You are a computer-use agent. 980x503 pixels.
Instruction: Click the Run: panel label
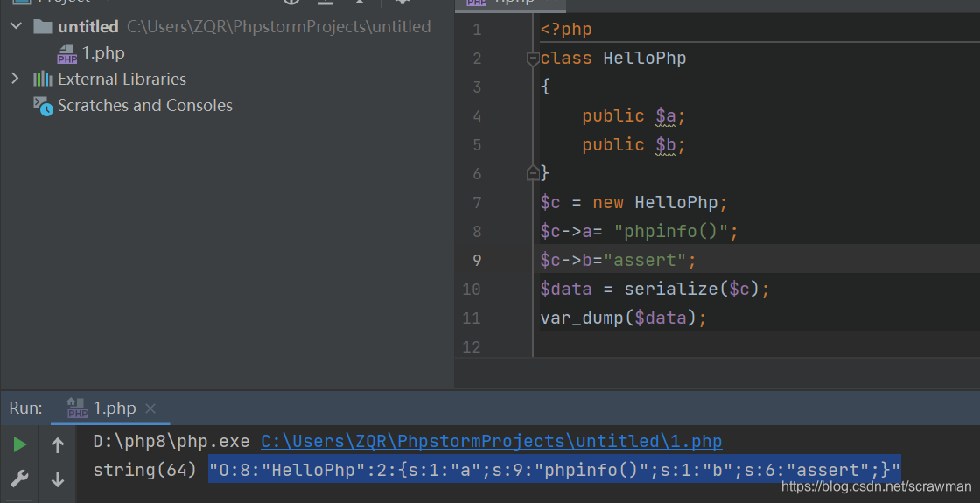coord(25,408)
